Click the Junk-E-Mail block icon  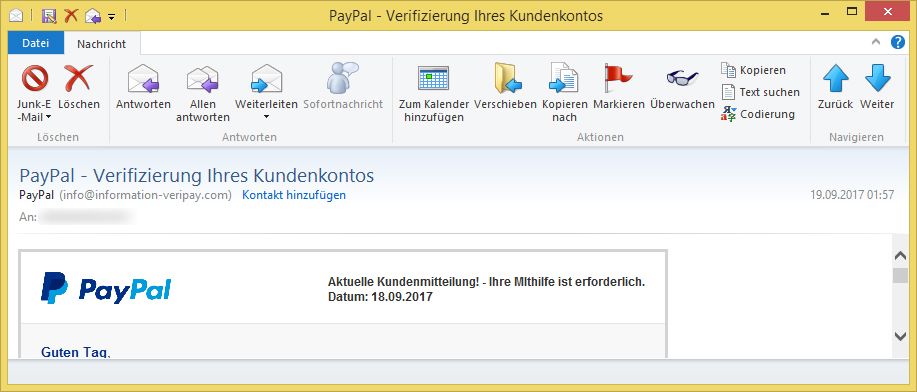pyautogui.click(x=35, y=78)
